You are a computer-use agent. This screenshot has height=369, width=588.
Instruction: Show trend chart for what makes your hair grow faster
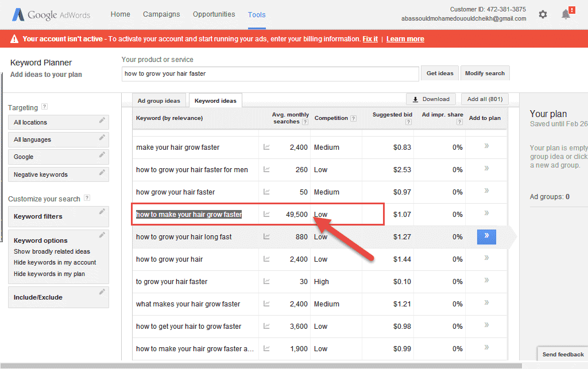266,304
